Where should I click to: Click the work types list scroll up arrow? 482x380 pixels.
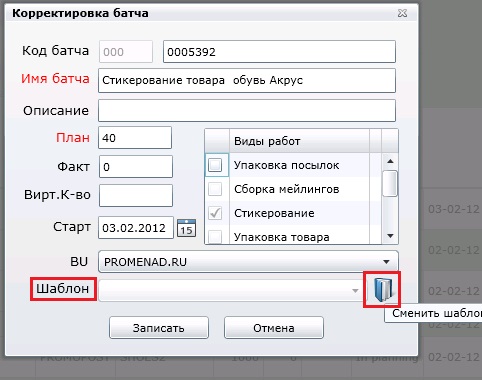pyautogui.click(x=390, y=161)
